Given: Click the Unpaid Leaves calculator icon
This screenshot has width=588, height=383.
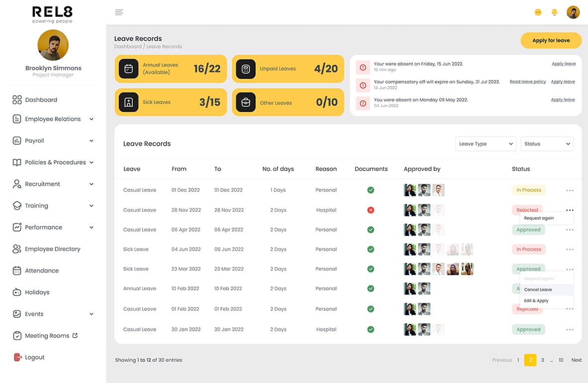Looking at the screenshot, I should tap(246, 69).
